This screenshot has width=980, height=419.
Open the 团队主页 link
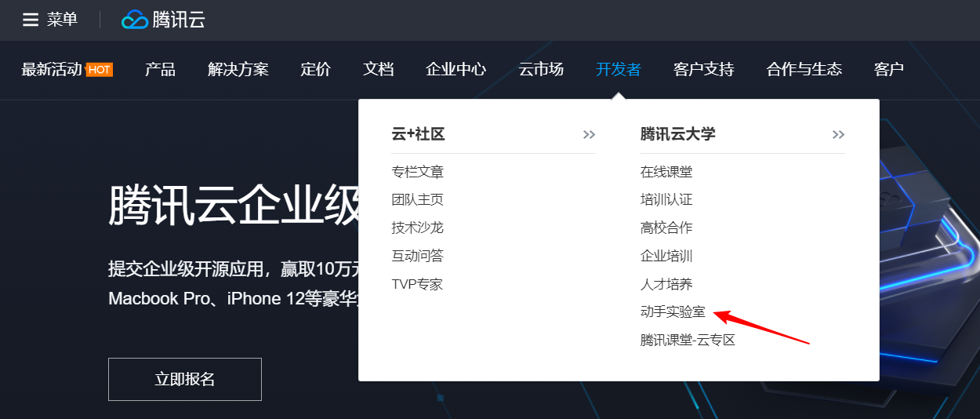(418, 200)
